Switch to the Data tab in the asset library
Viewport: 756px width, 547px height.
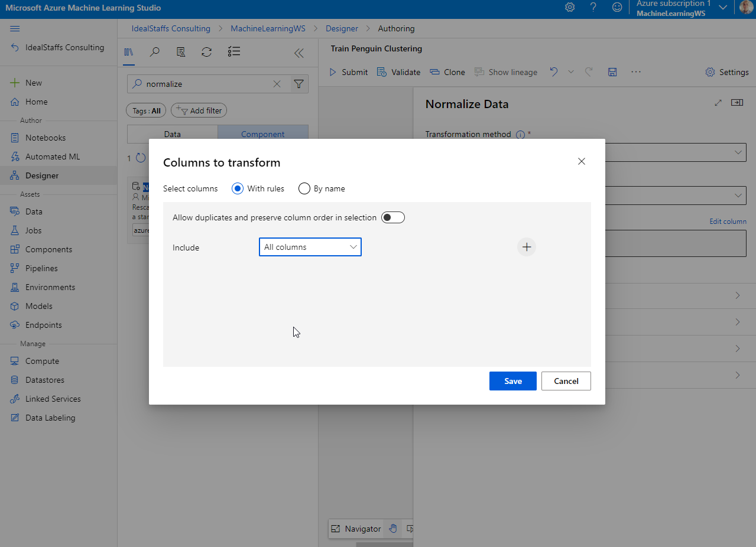(173, 134)
